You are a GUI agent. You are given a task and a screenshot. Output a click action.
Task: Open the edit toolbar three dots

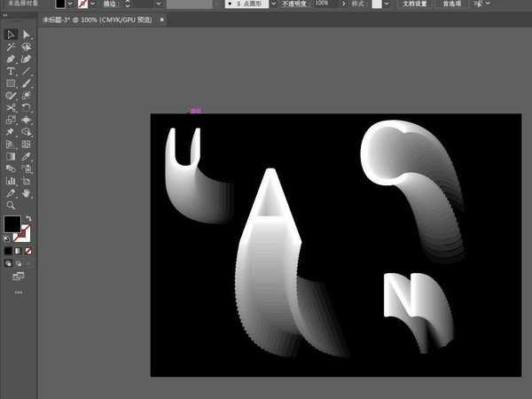pyautogui.click(x=18, y=291)
